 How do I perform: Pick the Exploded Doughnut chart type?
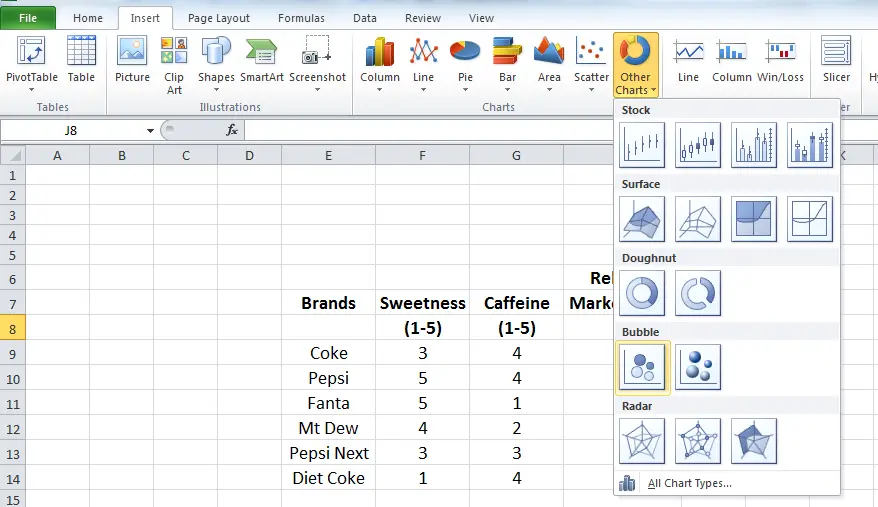click(698, 293)
